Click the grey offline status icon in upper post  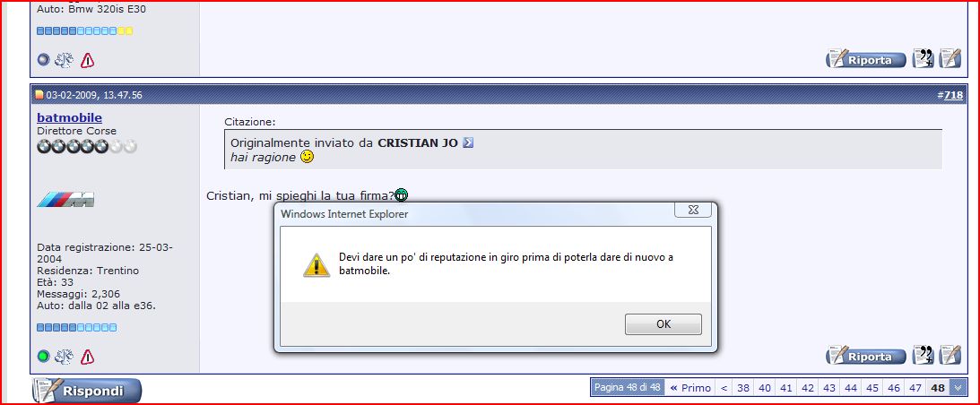pos(43,60)
